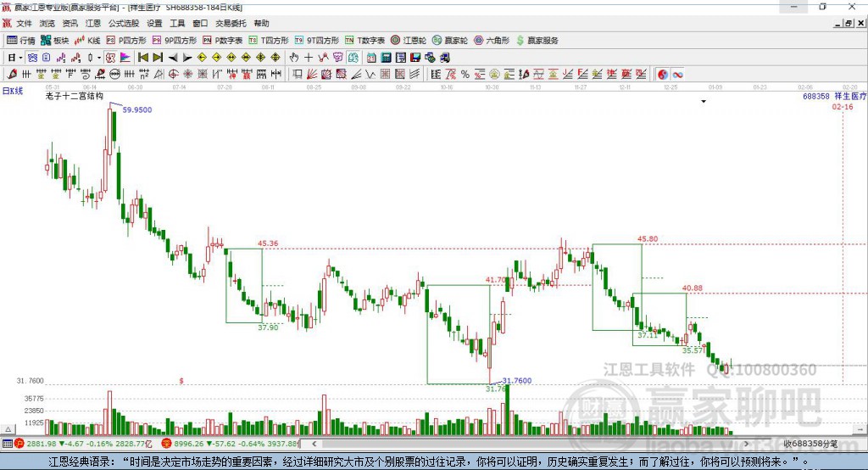Click the 深 index badge in status bar
This screenshot has height=470, width=868.
click(166, 444)
